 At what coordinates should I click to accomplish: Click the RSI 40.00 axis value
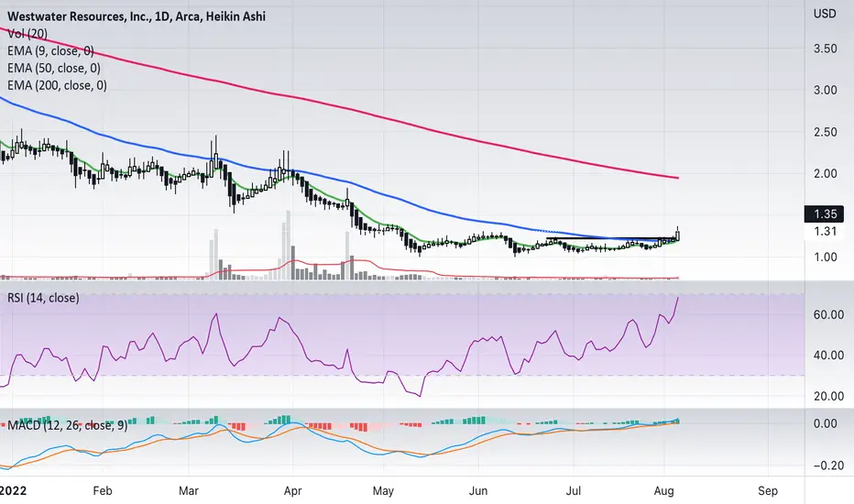[829, 356]
